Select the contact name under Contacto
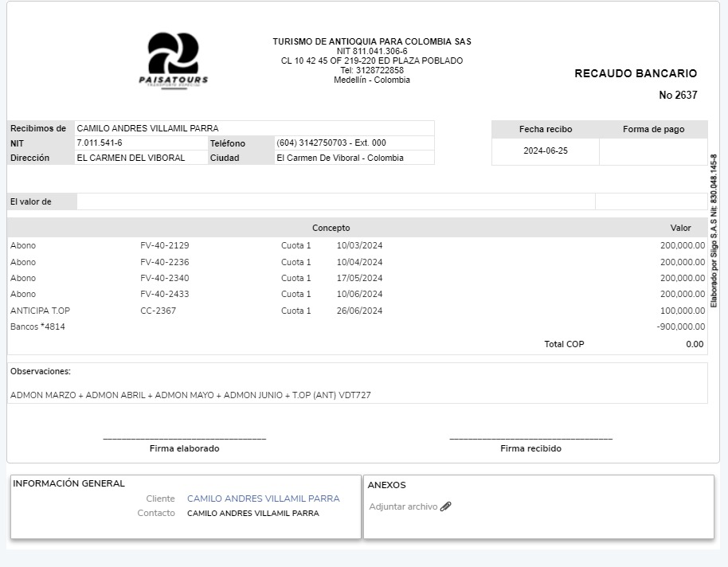The height and width of the screenshot is (567, 728). tap(252, 514)
